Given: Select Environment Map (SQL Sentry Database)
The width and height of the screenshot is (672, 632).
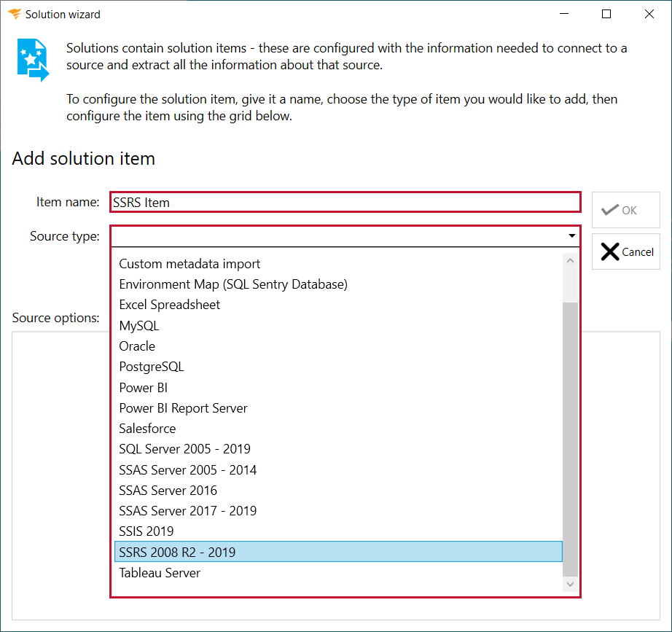Looking at the screenshot, I should click(x=338, y=284).
